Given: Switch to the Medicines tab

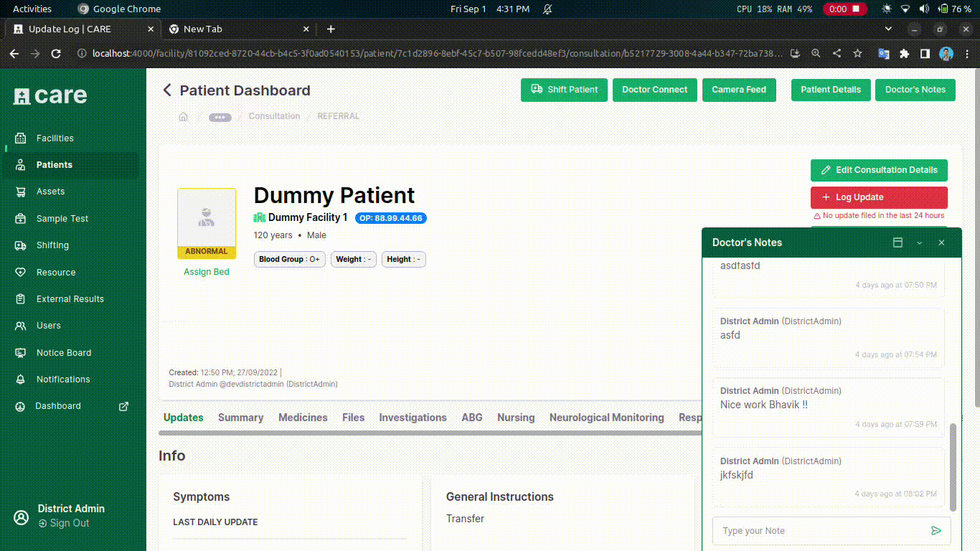Looking at the screenshot, I should tap(303, 418).
